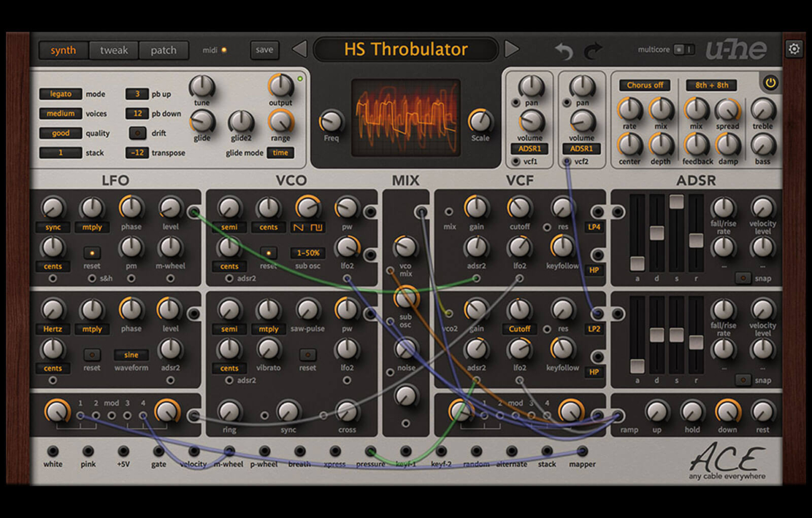Click the LP4 filter output button
Image resolution: width=812 pixels, height=518 pixels.
tap(594, 227)
